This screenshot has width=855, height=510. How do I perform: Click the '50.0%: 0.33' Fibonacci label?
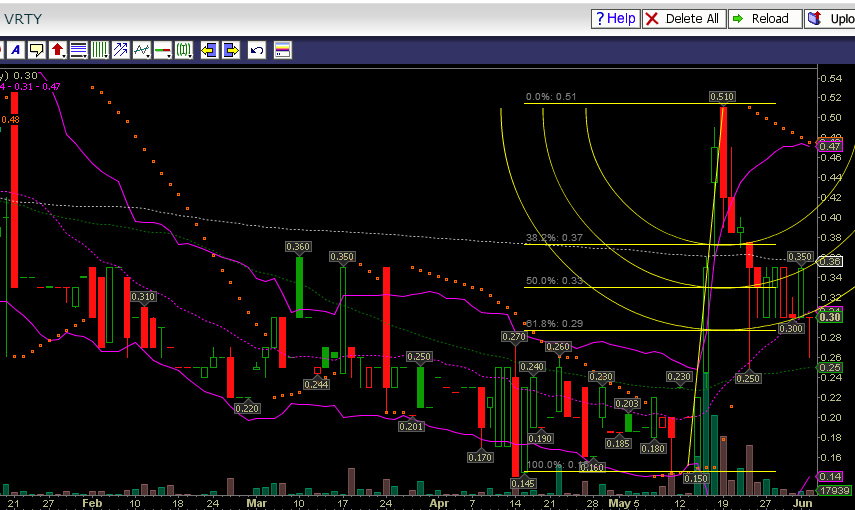pyautogui.click(x=554, y=281)
